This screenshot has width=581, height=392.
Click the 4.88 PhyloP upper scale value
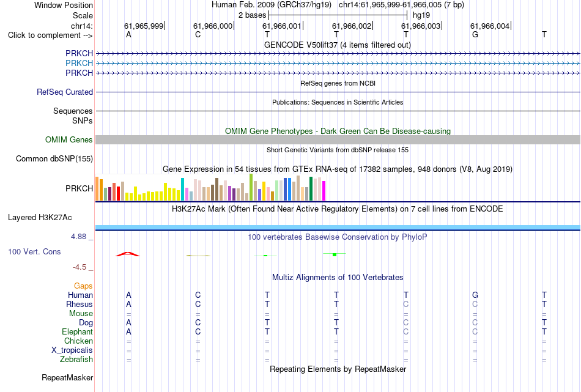pyautogui.click(x=78, y=237)
